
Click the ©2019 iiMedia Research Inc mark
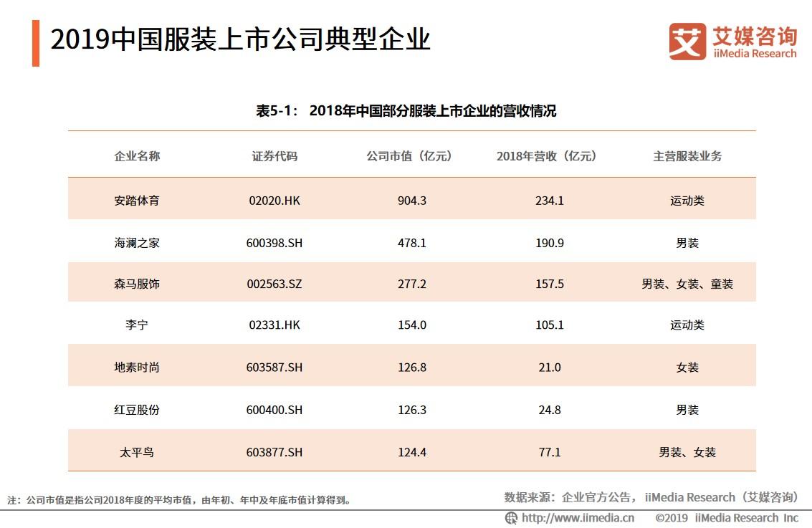tap(726, 516)
